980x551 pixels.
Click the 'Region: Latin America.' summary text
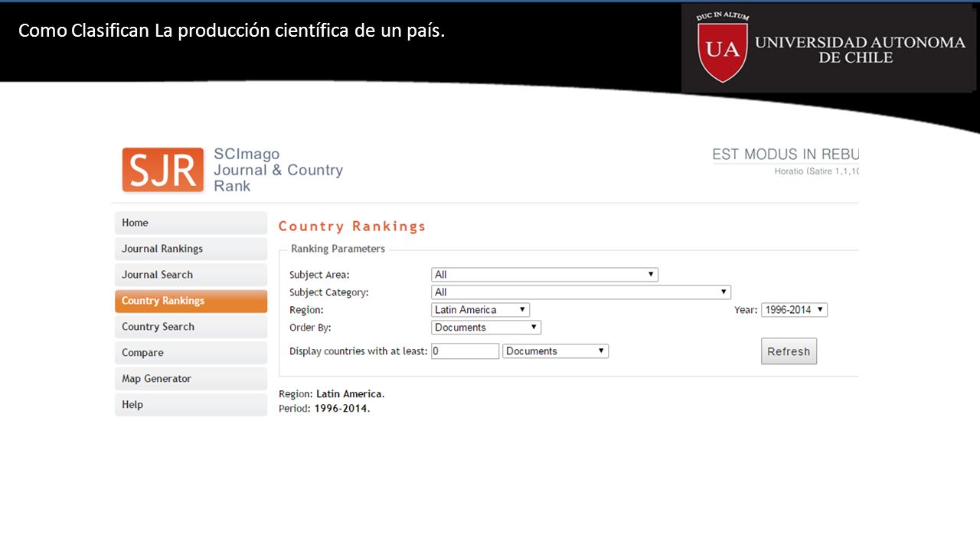pyautogui.click(x=332, y=394)
